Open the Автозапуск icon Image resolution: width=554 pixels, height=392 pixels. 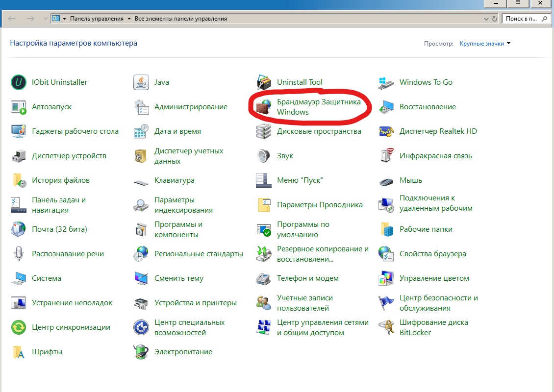[18, 107]
